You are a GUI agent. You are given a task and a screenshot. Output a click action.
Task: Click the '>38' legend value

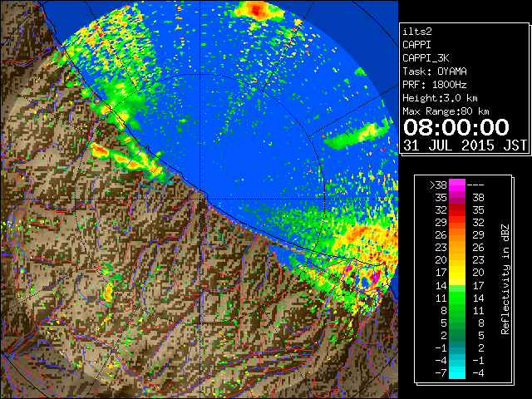point(438,185)
